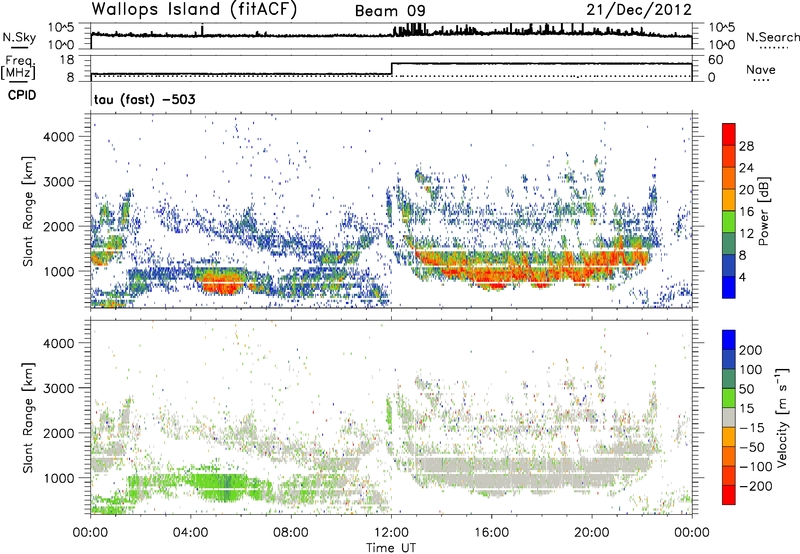800x554 pixels.
Task: Select the '3000' tick in the velocity panel
Action: click(59, 388)
